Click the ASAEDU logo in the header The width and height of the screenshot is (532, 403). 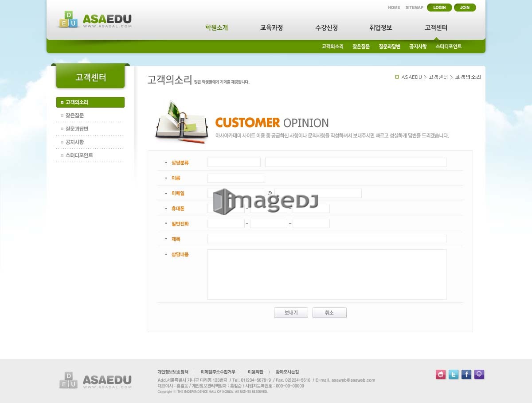[x=95, y=20]
